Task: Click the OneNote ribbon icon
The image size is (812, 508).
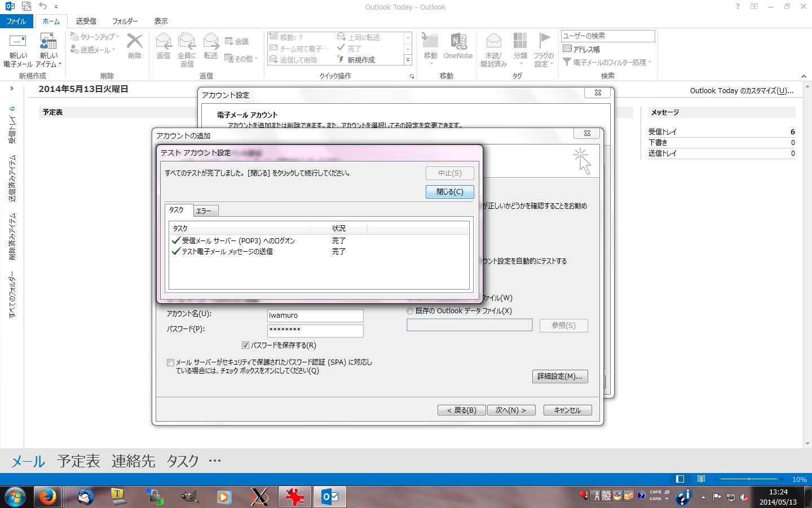Action: [458, 41]
